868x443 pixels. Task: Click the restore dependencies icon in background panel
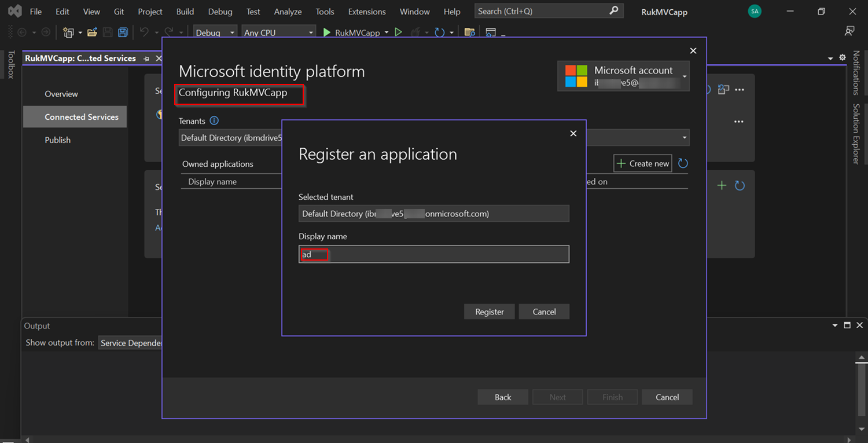click(x=723, y=90)
